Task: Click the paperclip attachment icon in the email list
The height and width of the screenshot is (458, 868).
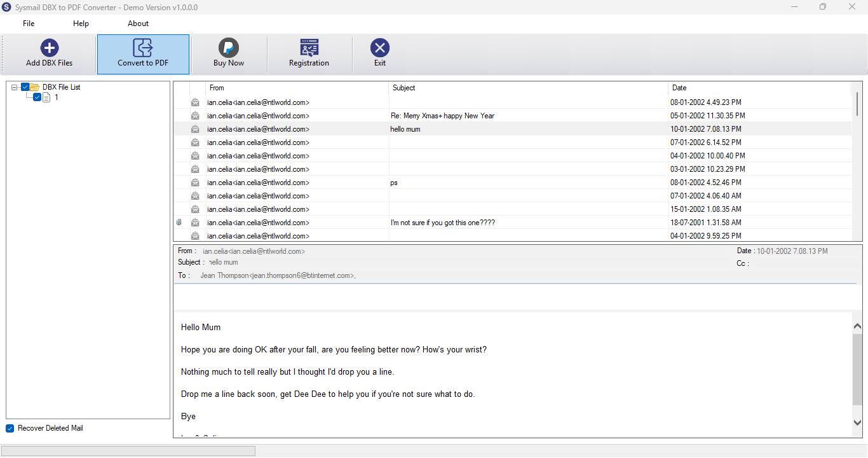Action: click(x=179, y=223)
